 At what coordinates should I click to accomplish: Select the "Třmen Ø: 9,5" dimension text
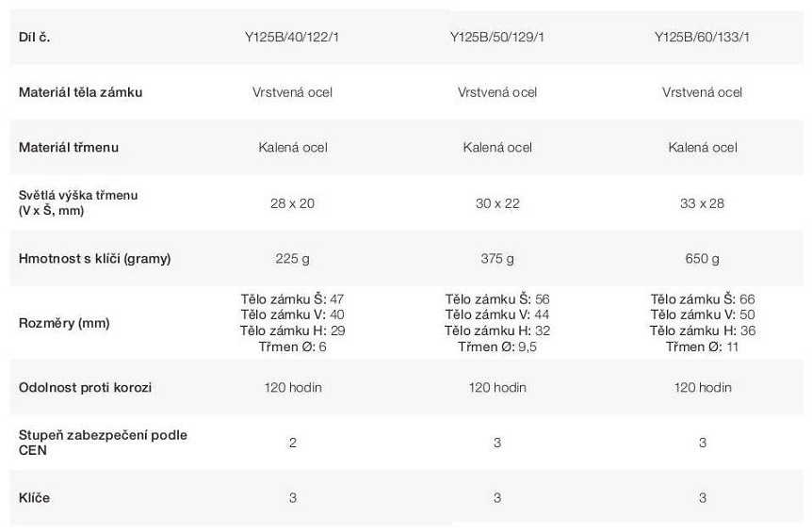[x=497, y=347]
